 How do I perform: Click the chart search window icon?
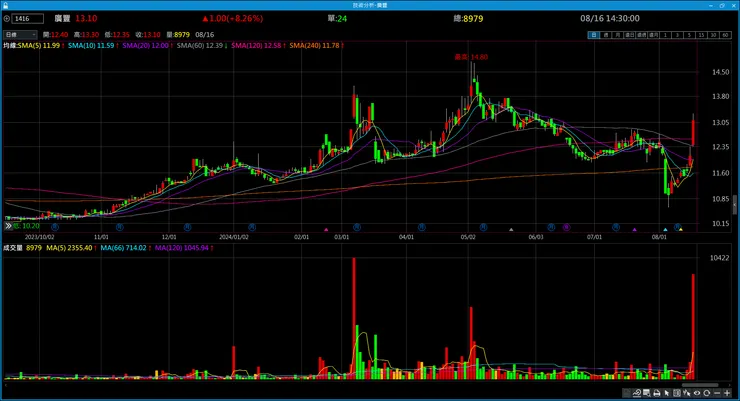(x=646, y=393)
